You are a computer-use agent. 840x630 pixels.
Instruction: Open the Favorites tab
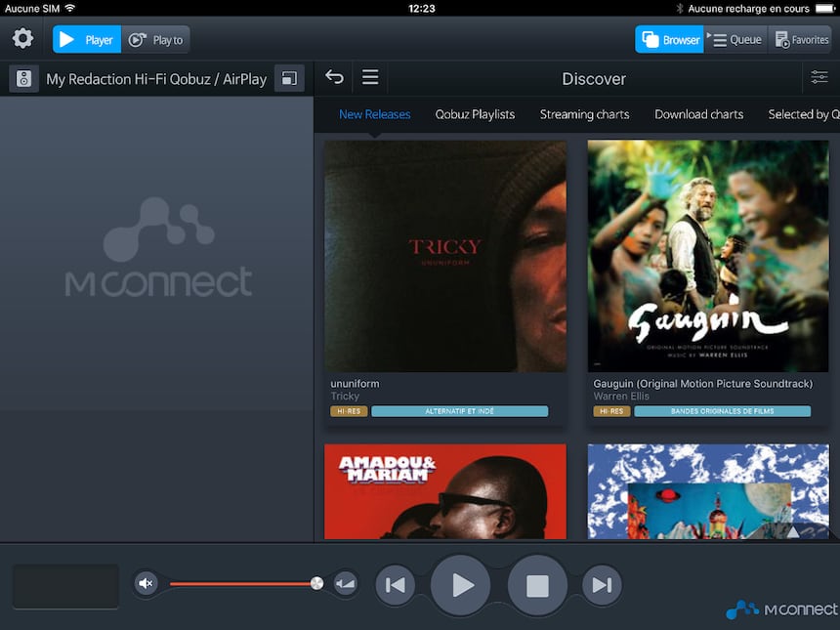point(800,40)
